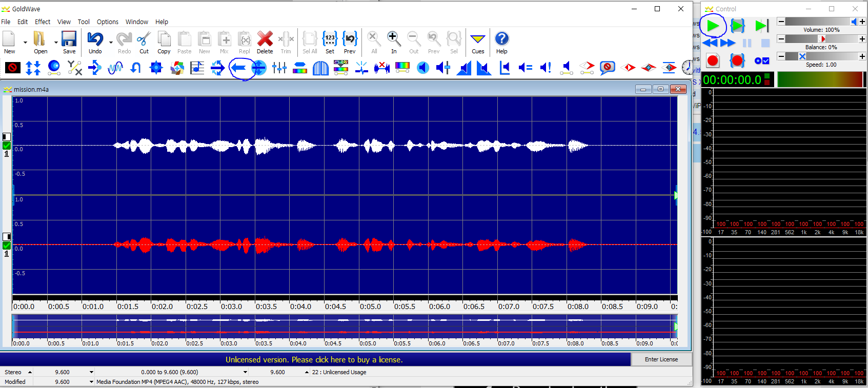Play selection with the bracketed green button
Screen dimensions: 868x388
pos(737,26)
